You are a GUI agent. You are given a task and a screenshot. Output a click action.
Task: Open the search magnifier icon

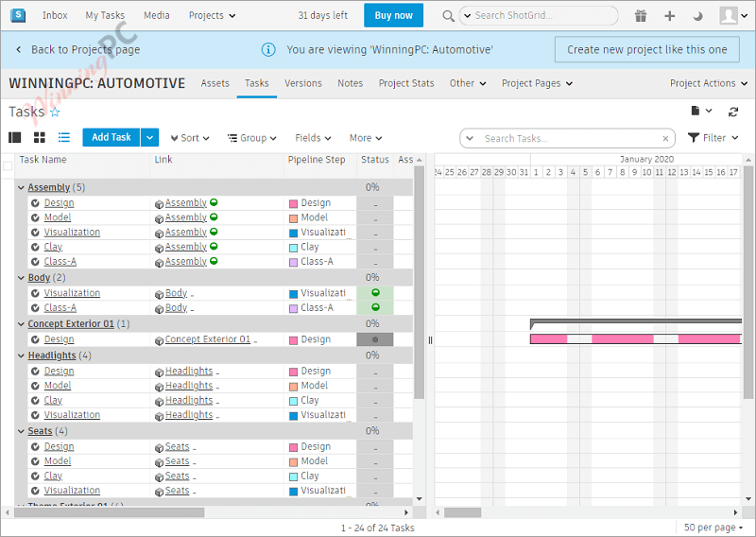click(x=448, y=16)
